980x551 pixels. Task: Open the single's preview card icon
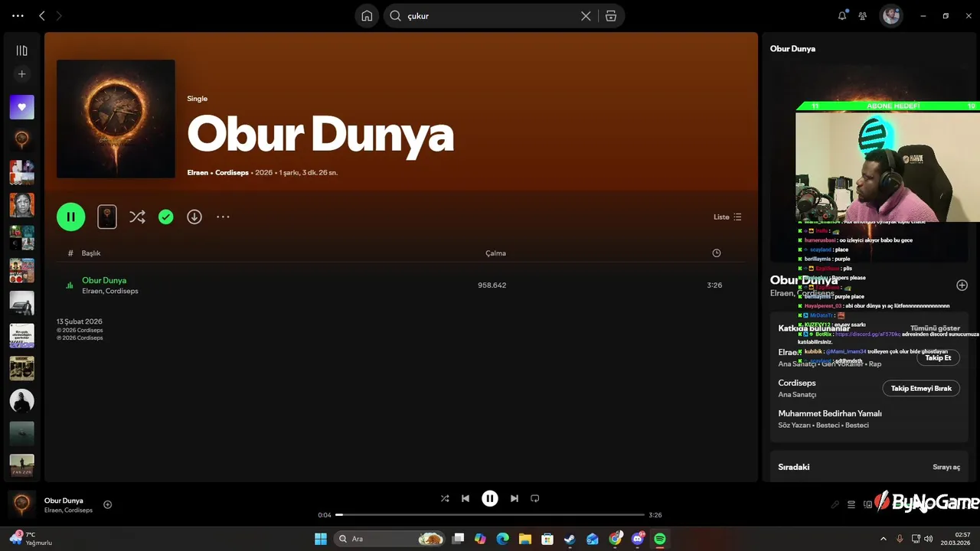(107, 217)
